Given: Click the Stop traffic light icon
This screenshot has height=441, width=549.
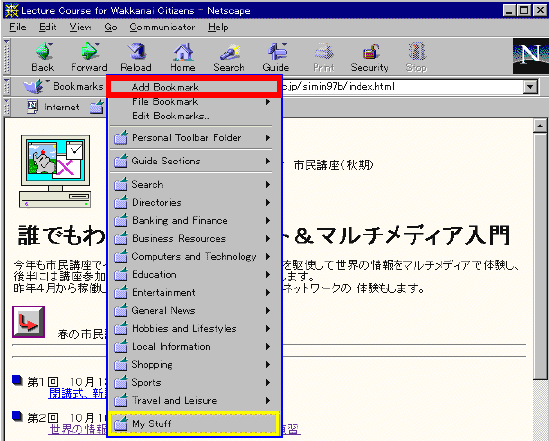Looking at the screenshot, I should tap(416, 57).
